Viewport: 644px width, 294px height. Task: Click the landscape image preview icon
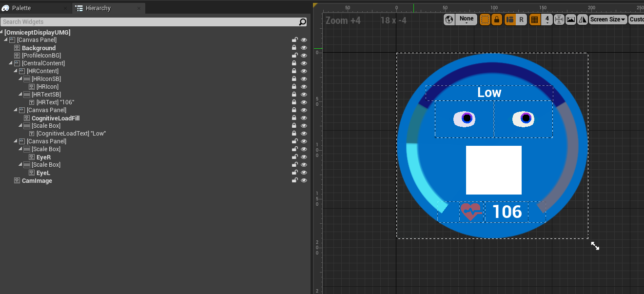click(x=571, y=20)
